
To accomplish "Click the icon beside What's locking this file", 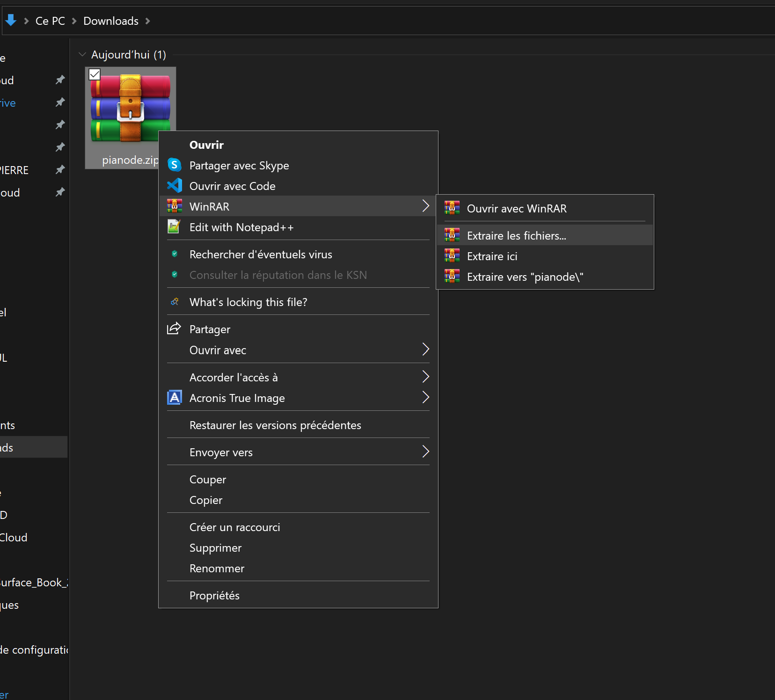I will 175,302.
